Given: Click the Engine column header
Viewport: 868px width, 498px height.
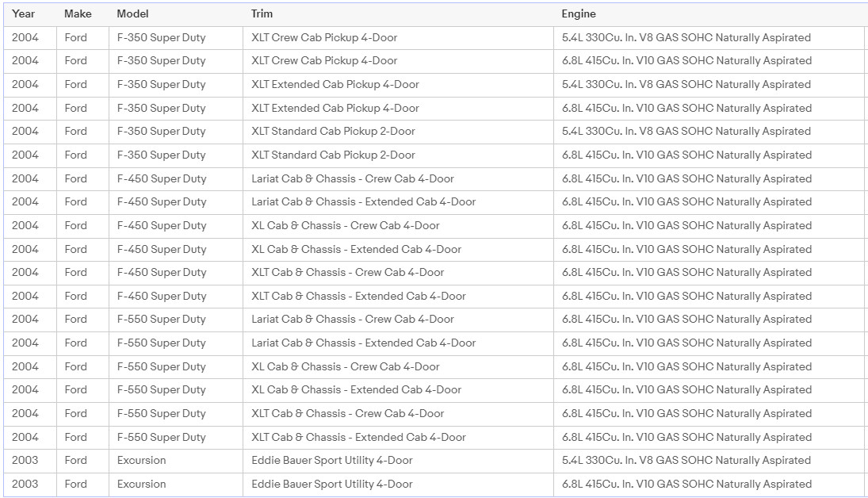Looking at the screenshot, I should (x=579, y=13).
